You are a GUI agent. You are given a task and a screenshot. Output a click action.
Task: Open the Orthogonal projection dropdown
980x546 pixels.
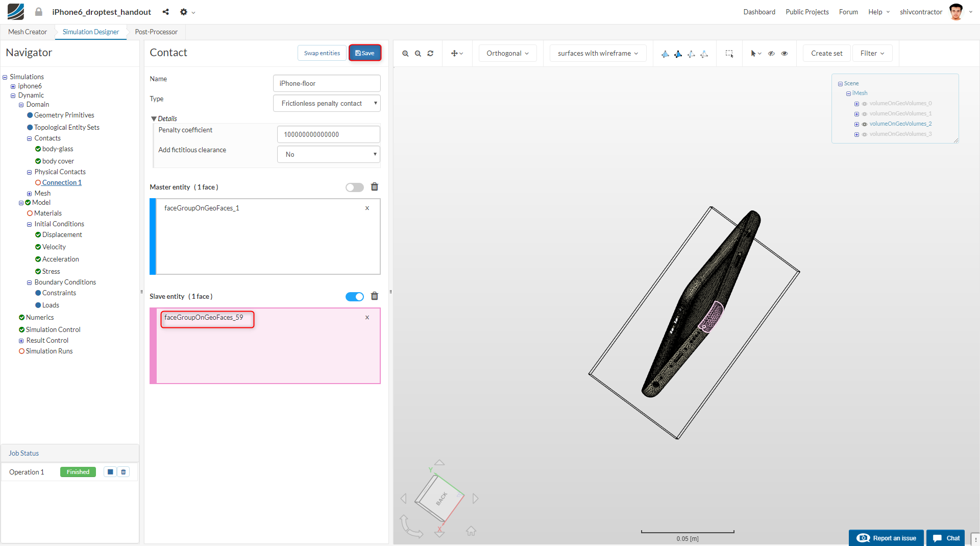tap(508, 53)
